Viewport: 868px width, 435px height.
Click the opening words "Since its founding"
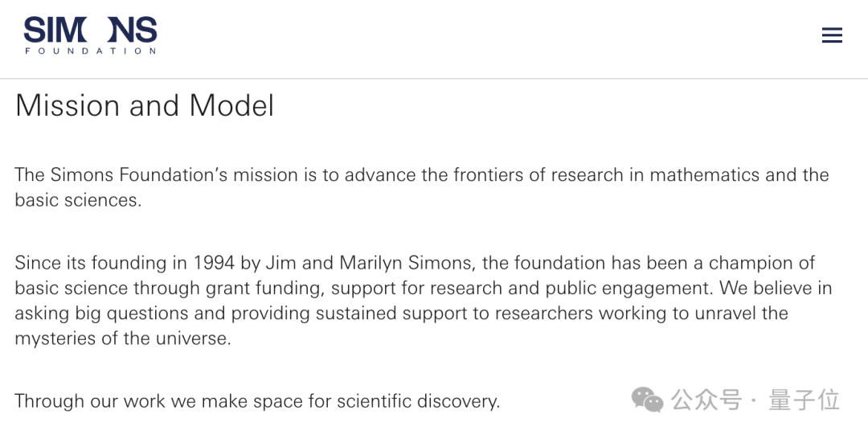(x=92, y=263)
